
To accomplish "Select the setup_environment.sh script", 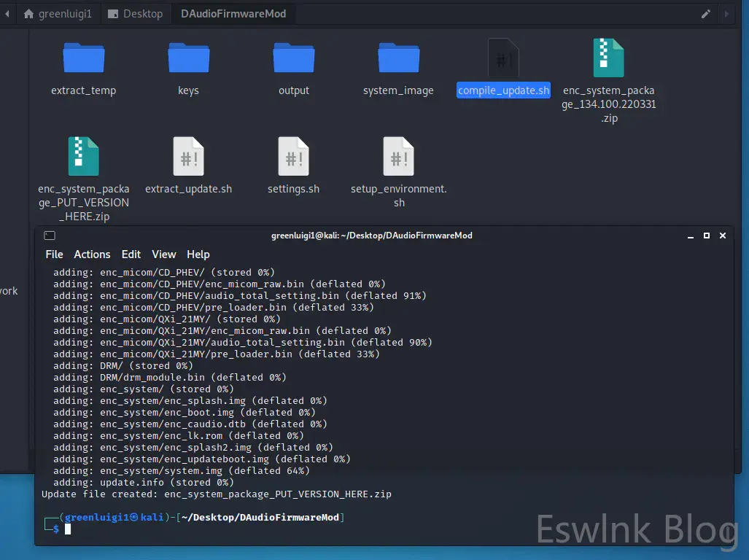I will [x=398, y=156].
